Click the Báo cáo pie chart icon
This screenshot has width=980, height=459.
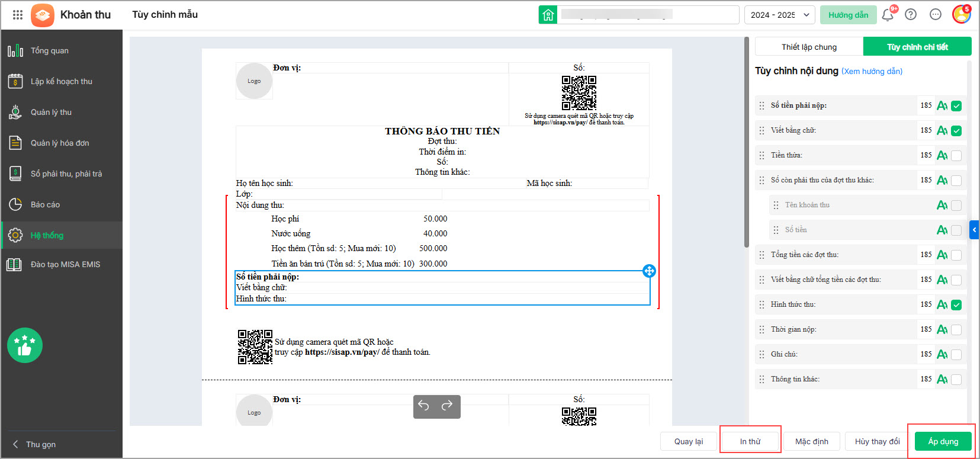(15, 204)
